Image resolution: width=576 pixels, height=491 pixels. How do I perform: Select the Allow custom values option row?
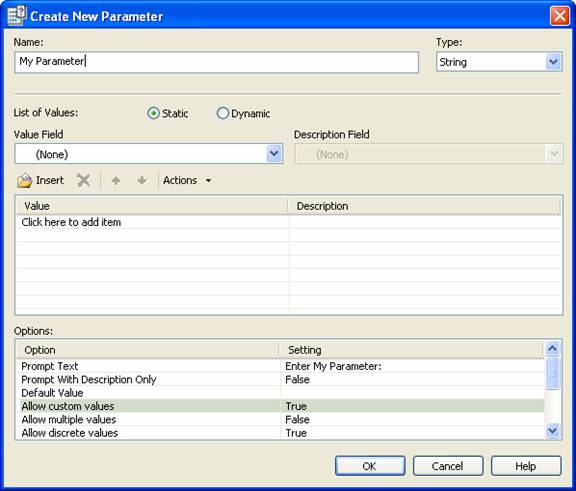pyautogui.click(x=280, y=406)
